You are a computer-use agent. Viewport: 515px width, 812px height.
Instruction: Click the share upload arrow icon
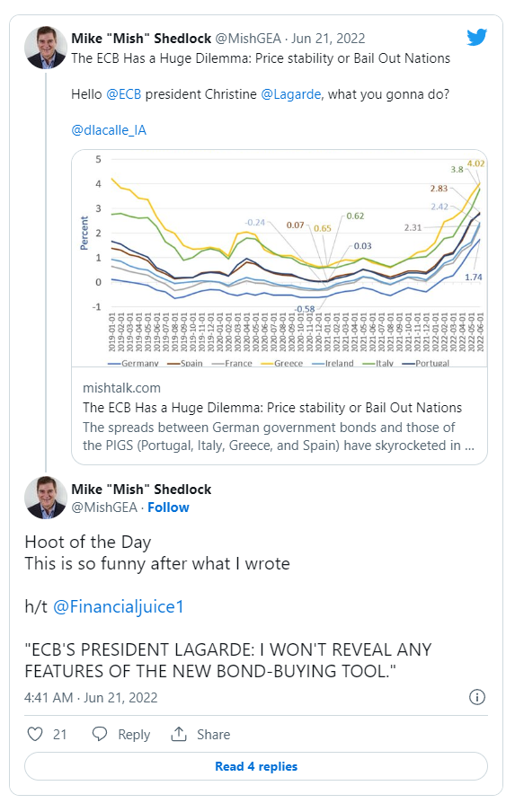[x=179, y=734]
